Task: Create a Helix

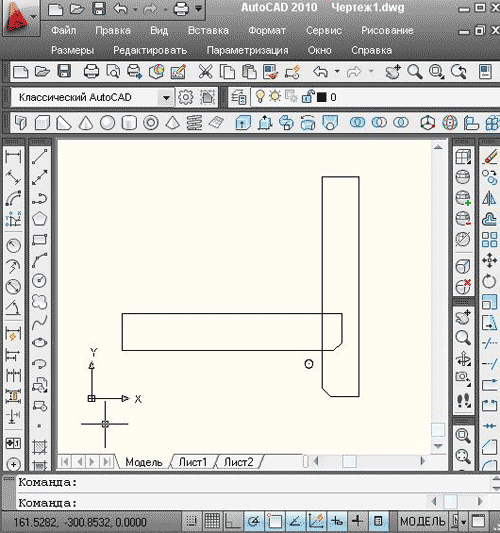Action: tap(194, 123)
